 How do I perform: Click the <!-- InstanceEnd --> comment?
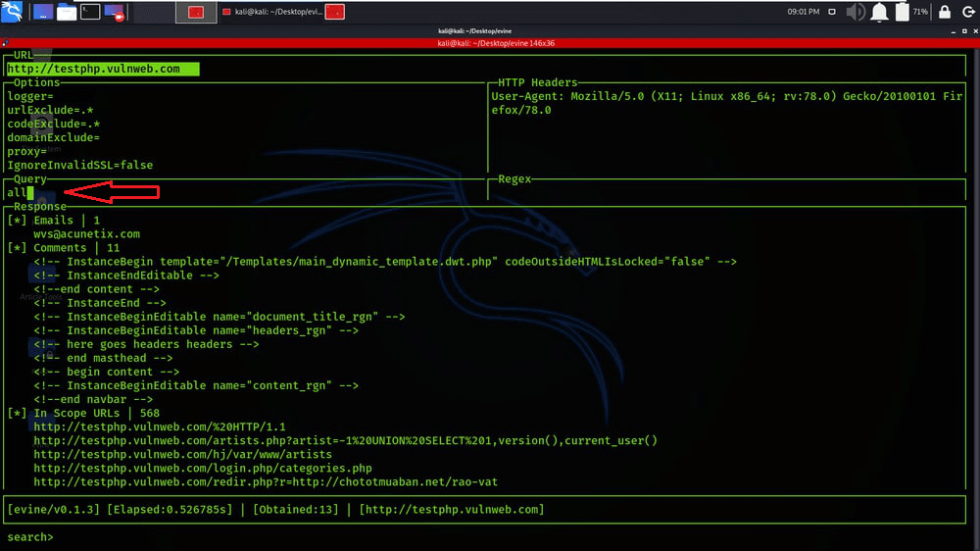[100, 303]
